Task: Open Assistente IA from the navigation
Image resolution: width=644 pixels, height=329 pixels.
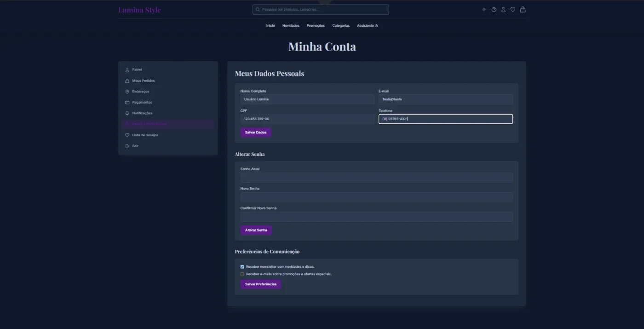Action: (x=368, y=26)
